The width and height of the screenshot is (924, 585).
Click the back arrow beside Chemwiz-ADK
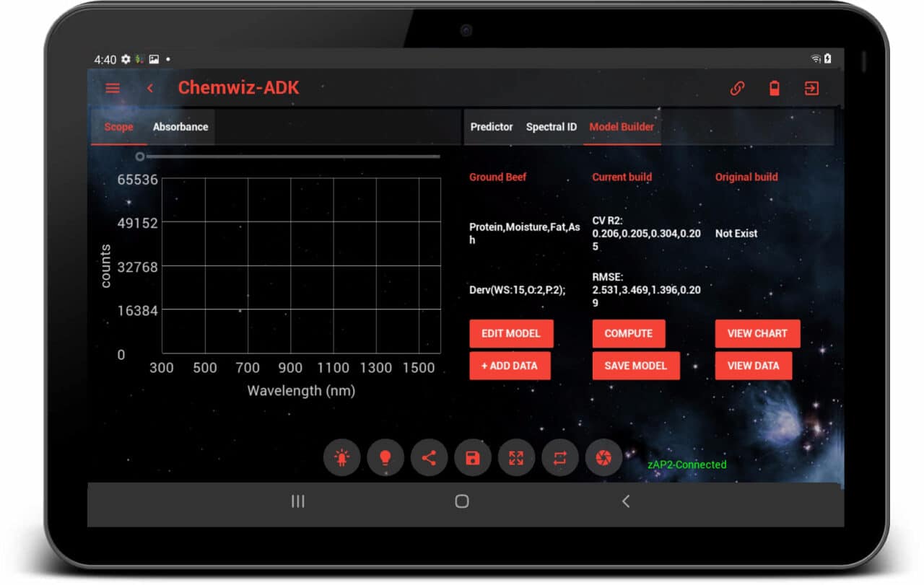coord(150,88)
